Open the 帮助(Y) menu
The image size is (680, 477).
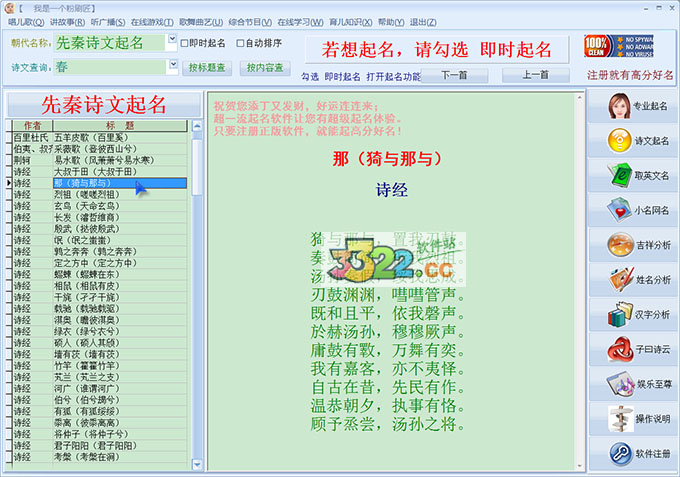[x=391, y=22]
